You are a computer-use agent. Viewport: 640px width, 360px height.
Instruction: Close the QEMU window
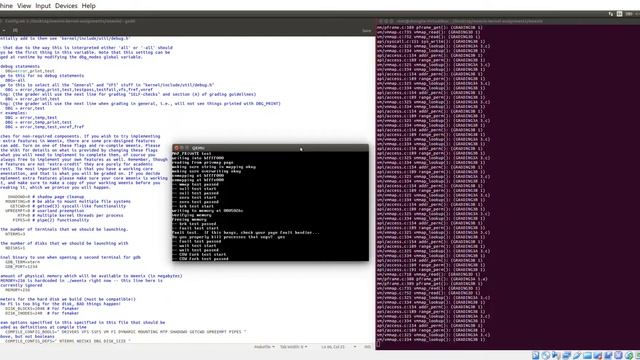[x=176, y=148]
